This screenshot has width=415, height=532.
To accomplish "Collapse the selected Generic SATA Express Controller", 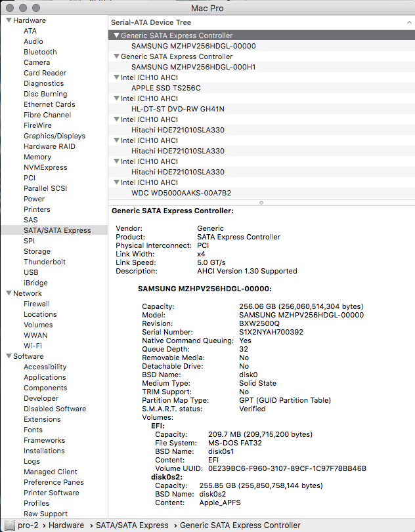I will coord(116,35).
